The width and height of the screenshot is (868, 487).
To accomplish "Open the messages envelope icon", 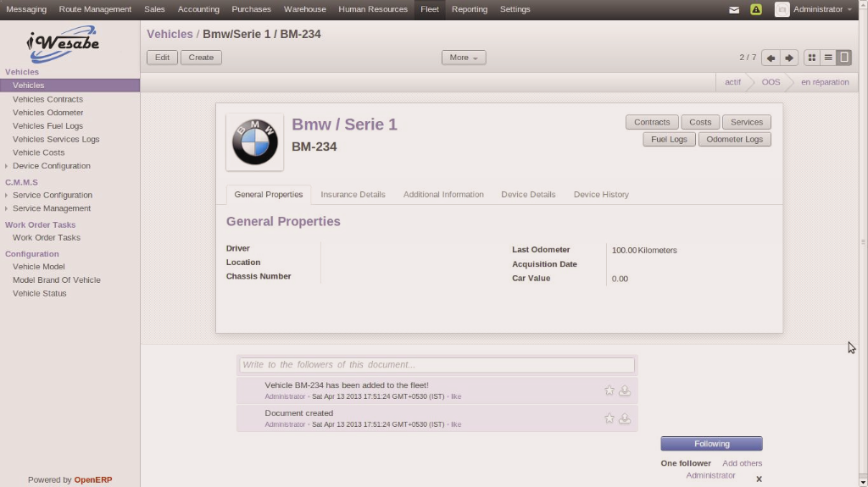I will 734,9.
